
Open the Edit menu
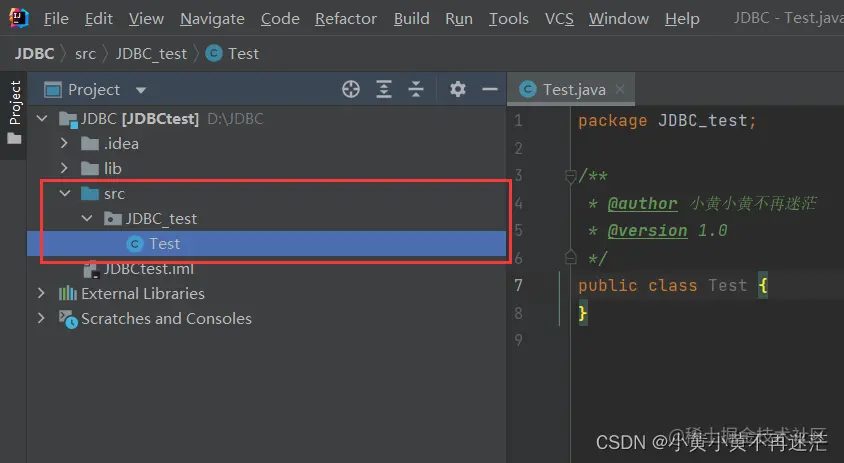(99, 18)
